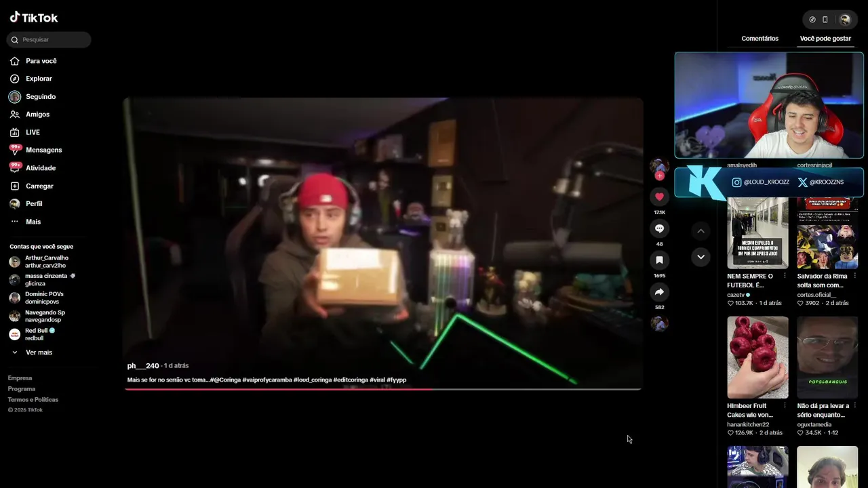Click the 1695 saves count
The image size is (868, 488).
(659, 276)
